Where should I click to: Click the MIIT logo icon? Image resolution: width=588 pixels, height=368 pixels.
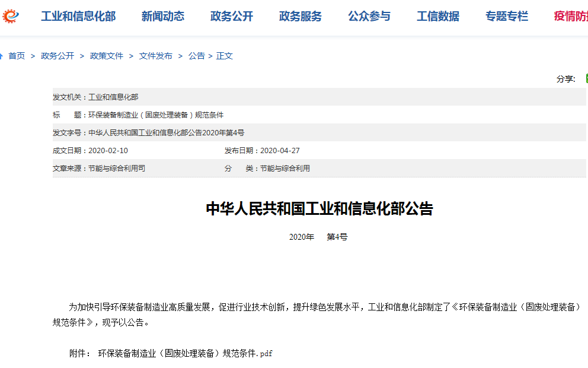pyautogui.click(x=9, y=16)
